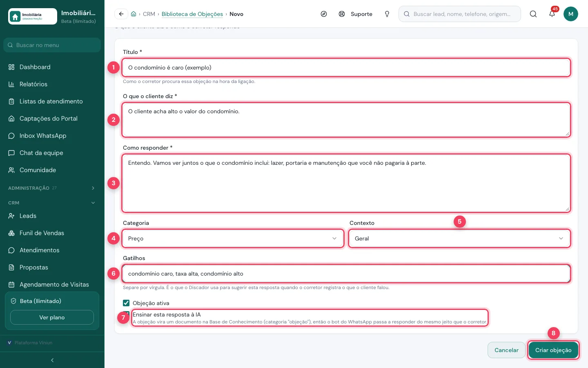Open the Suporte link in the header
The image size is (588, 368).
tap(356, 14)
